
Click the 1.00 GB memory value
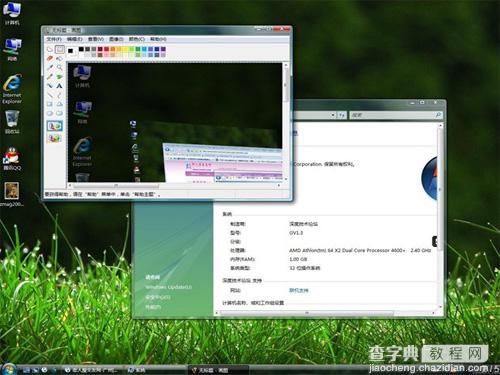(298, 259)
